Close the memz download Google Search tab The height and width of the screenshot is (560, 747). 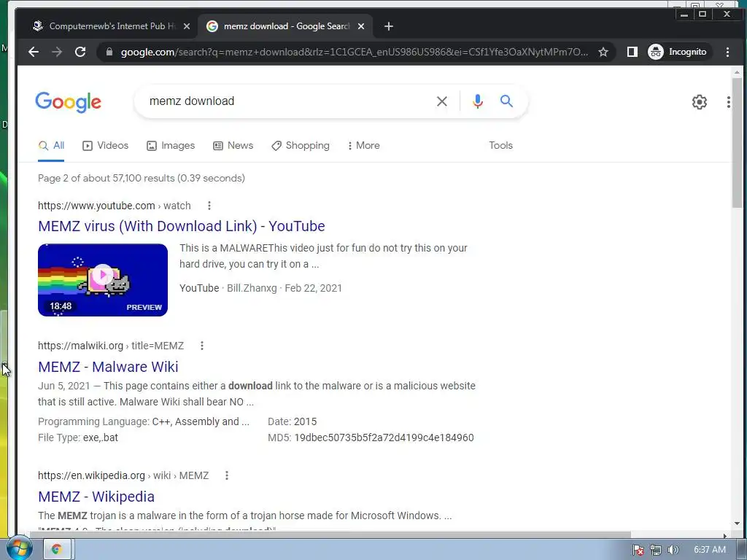(x=361, y=26)
